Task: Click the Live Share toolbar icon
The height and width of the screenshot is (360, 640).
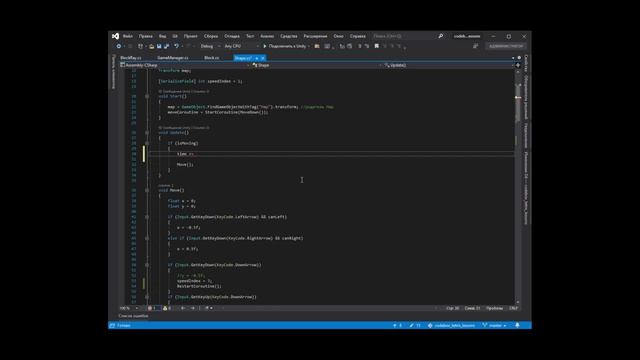Action: coord(476,46)
